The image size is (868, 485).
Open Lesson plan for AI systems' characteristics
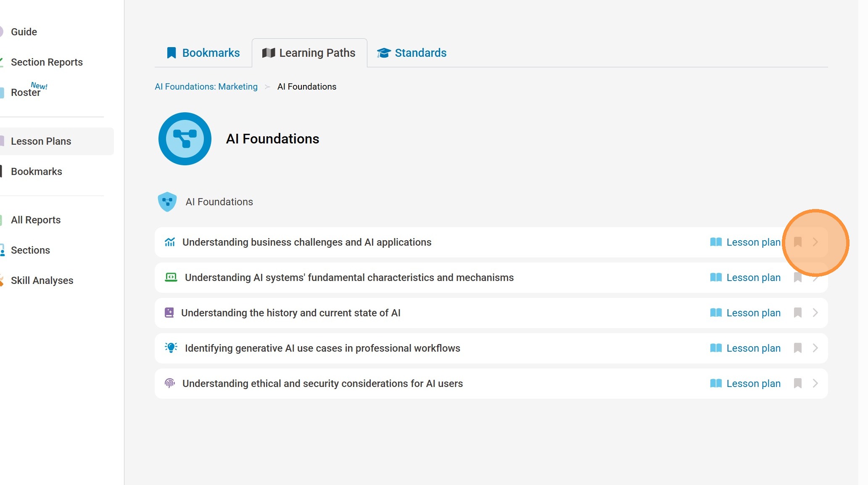point(753,278)
